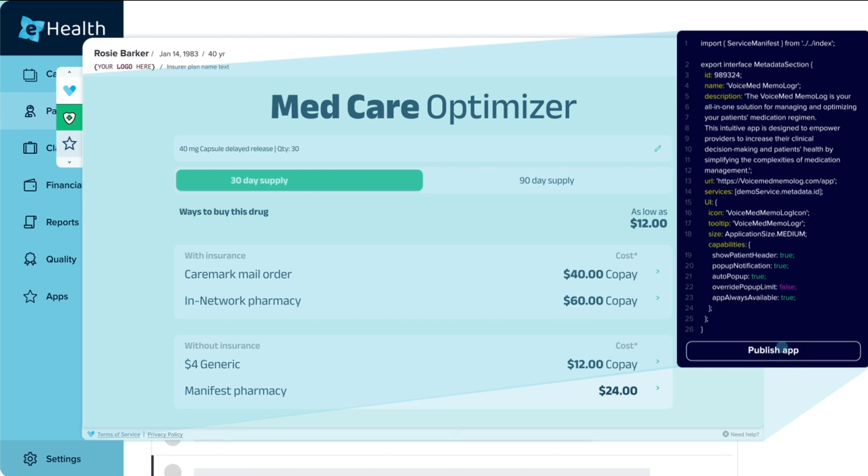Expand Caremark mail order chevron
Viewport: 868px width, 476px height.
pos(658,271)
